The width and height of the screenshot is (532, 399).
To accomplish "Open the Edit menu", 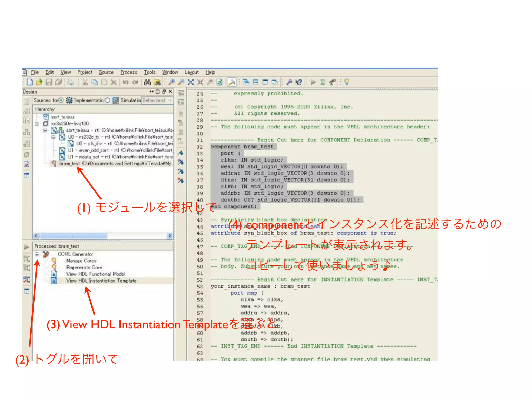I will (x=49, y=72).
